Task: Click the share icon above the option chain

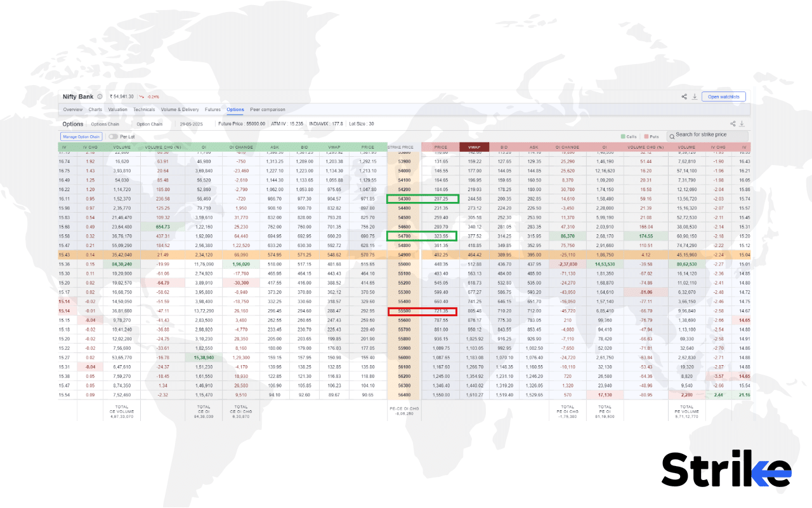Action: 732,123
